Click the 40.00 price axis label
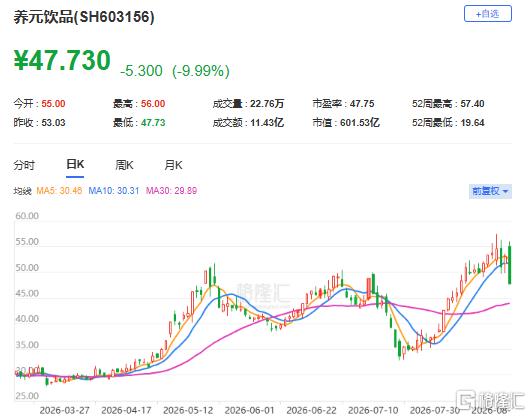Viewport: 531px width, 417px height. 27,319
